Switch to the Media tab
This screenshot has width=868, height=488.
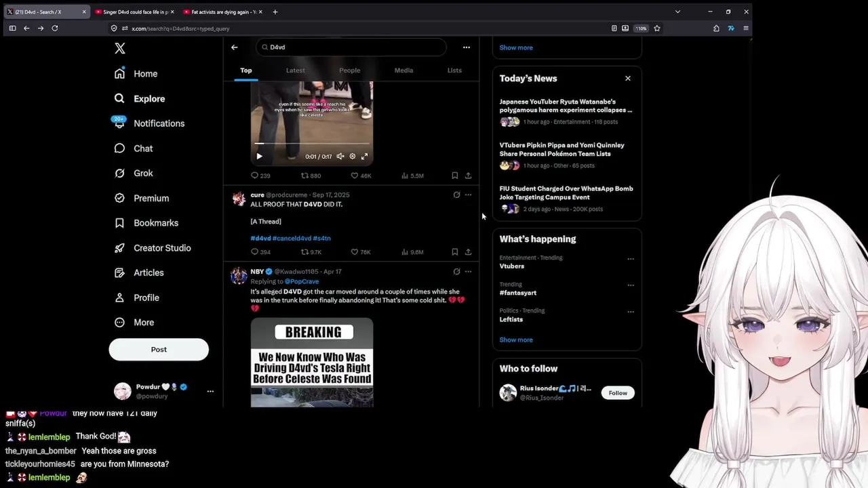coord(403,70)
